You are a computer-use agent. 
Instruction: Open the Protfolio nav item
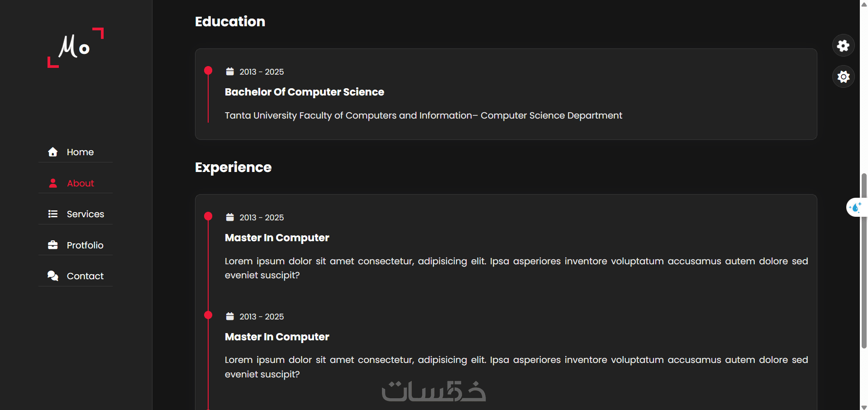coord(85,245)
